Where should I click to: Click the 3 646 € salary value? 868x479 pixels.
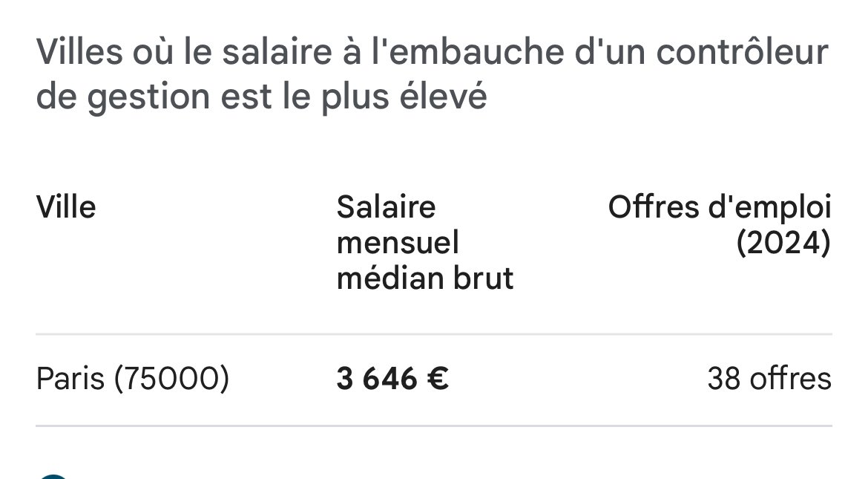click(x=392, y=379)
